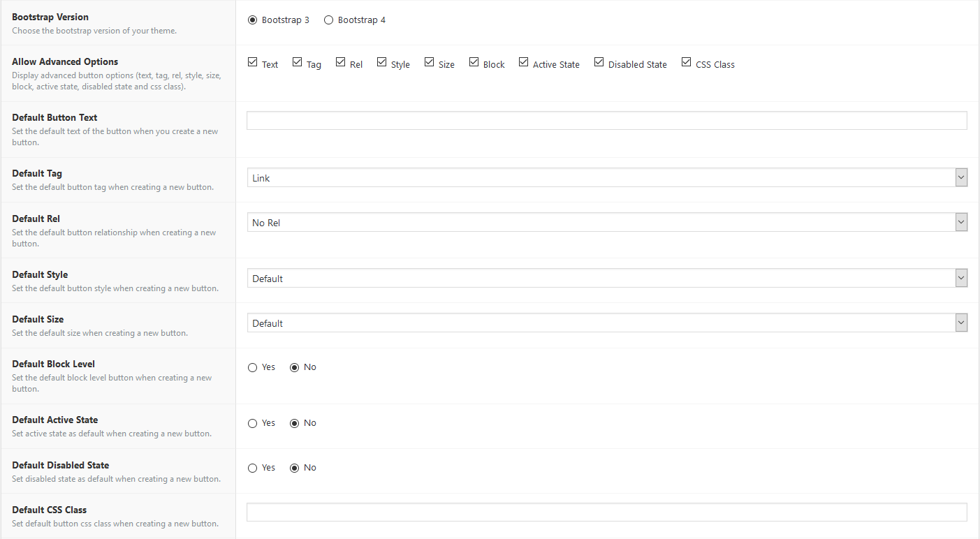Viewport: 980px width, 539px height.
Task: Toggle the Block advanced option checkbox
Action: [474, 62]
